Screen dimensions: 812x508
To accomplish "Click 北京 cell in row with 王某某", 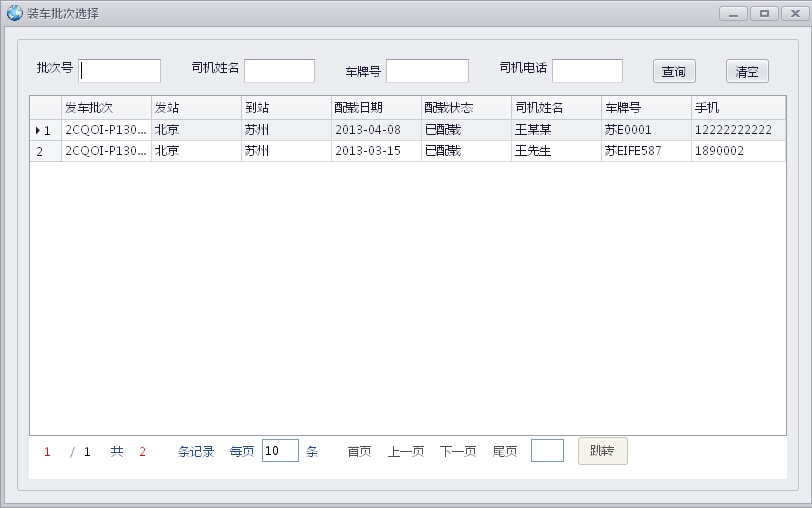I will 196,130.
